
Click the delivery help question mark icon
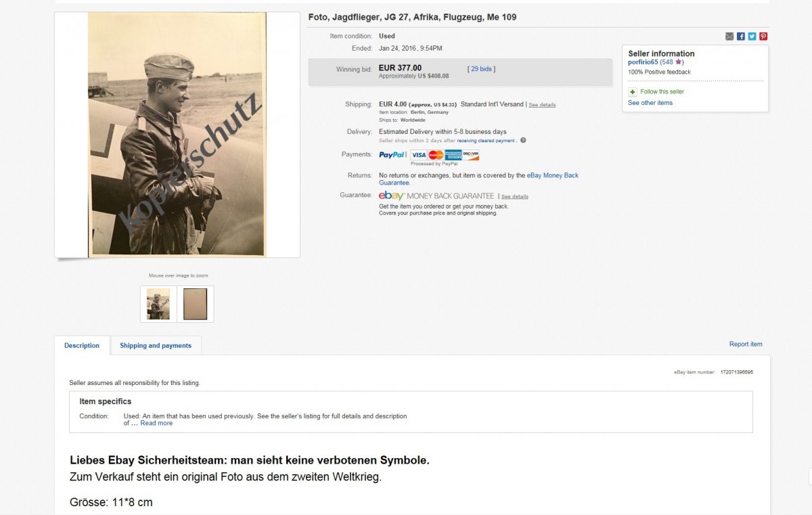pyautogui.click(x=523, y=141)
